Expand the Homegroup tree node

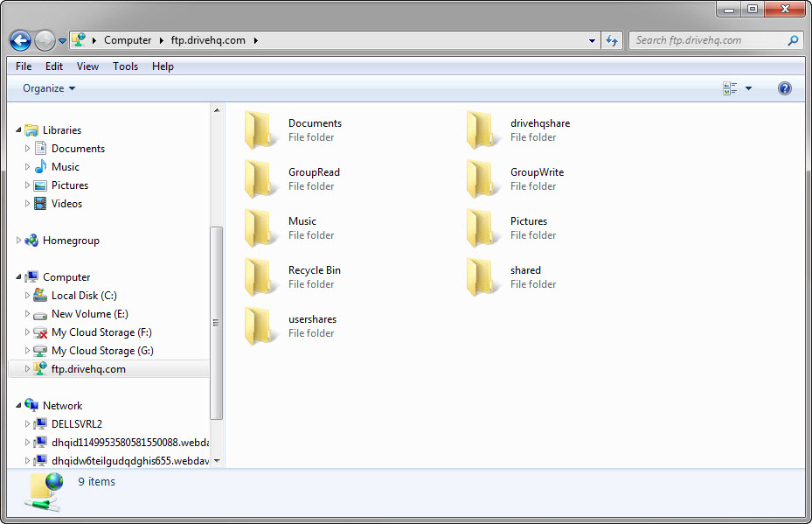coord(19,241)
